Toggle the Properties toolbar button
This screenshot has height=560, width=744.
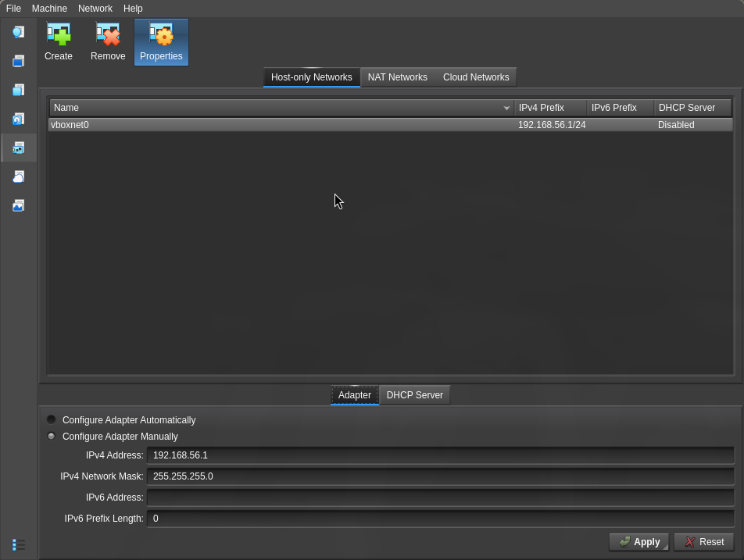161,42
